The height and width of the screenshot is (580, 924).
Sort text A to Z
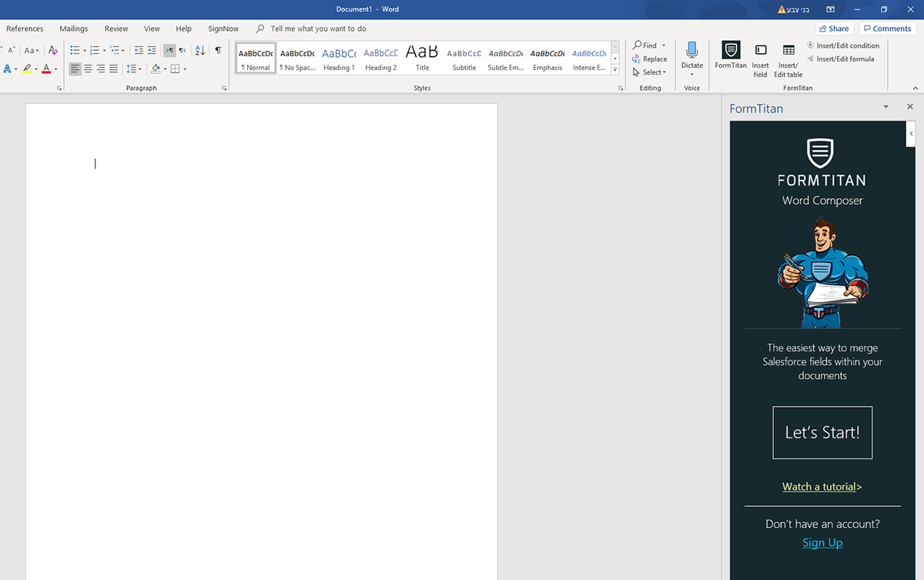point(200,50)
